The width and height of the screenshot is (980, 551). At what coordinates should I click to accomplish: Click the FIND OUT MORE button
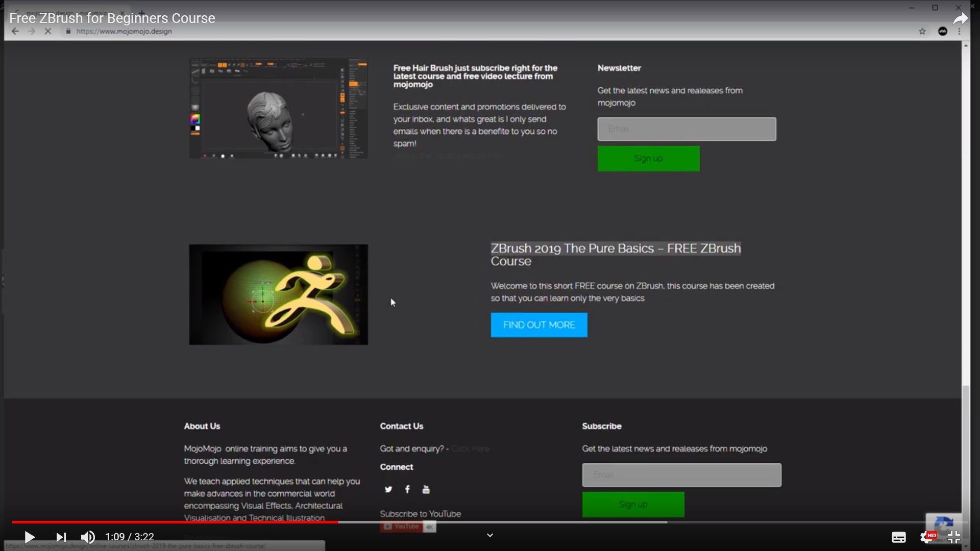(539, 325)
